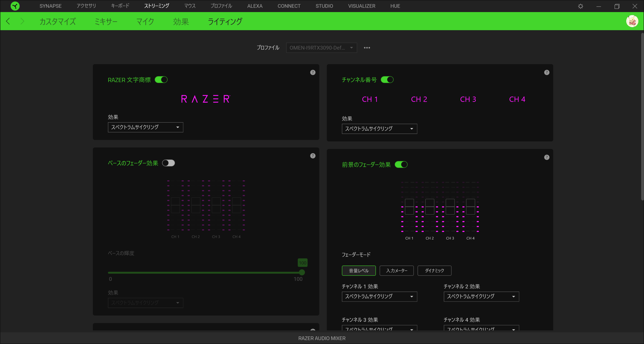Click CH 3 fader in 前景 preview
This screenshot has width=644, height=344.
pos(450,207)
